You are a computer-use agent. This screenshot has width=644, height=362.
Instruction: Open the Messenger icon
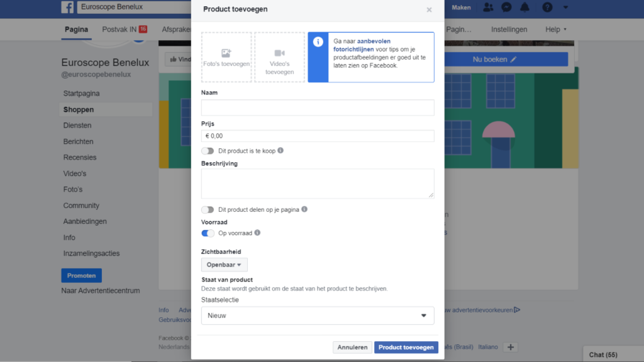pos(506,7)
